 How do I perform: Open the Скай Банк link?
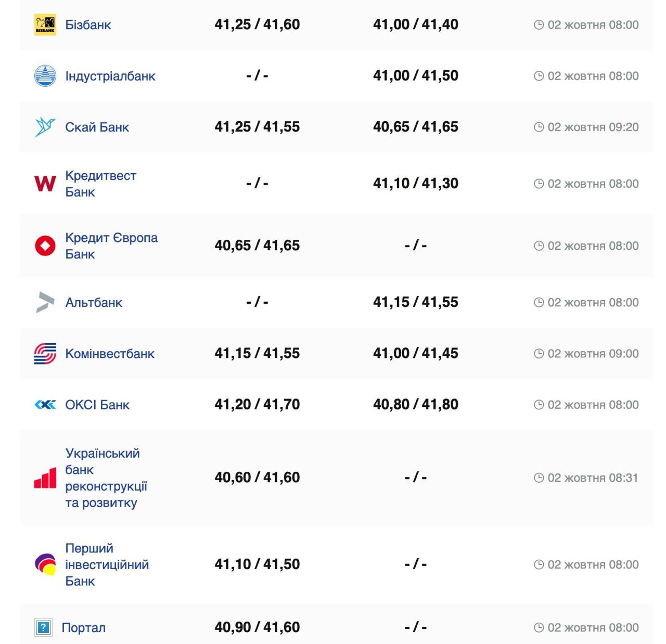[x=97, y=127]
